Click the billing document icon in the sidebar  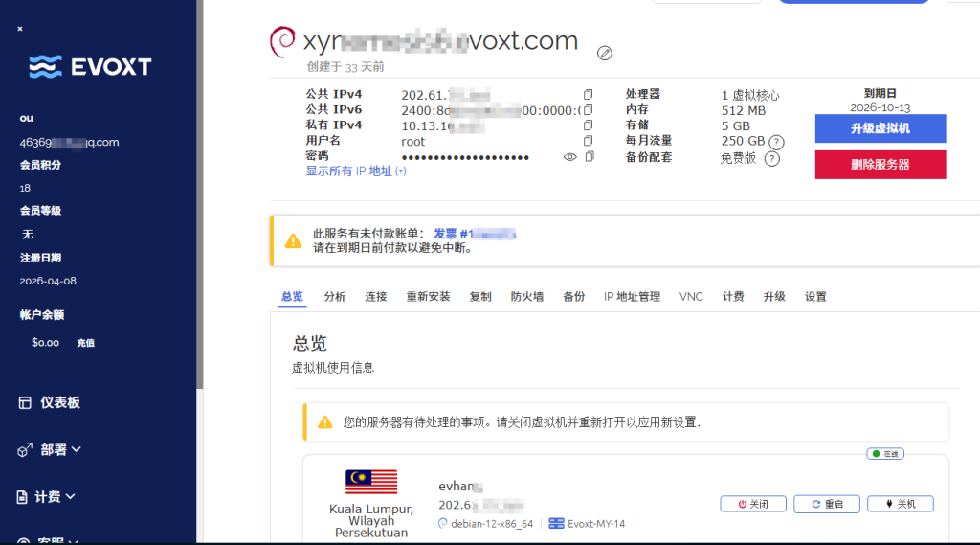coord(22,497)
